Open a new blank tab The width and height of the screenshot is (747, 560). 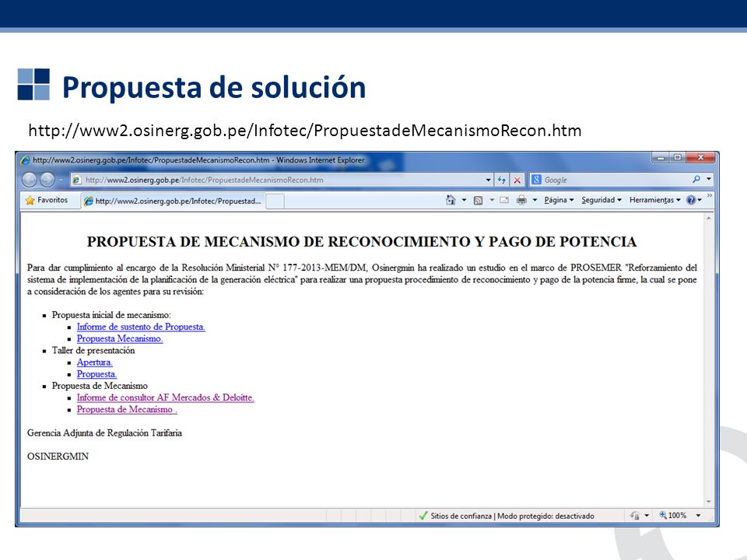click(x=275, y=201)
